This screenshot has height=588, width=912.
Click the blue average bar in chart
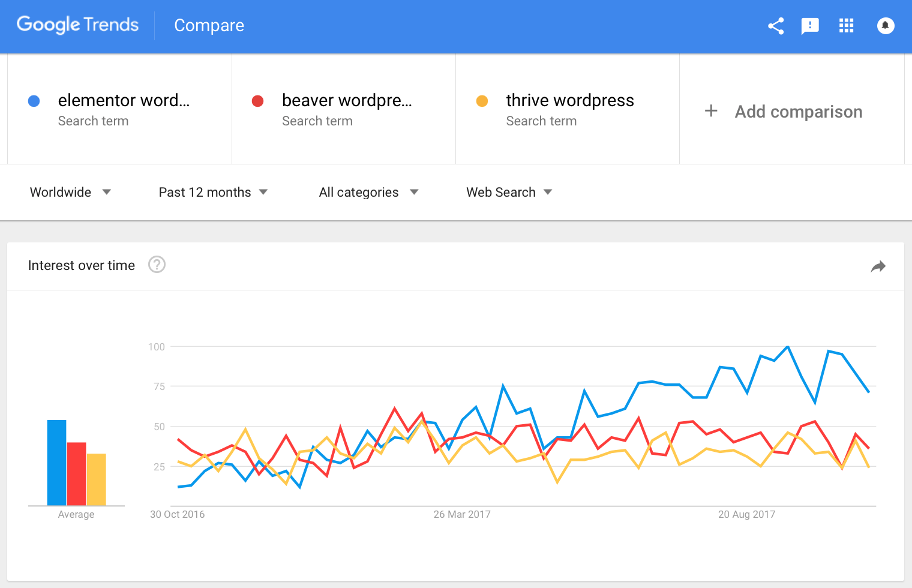pyautogui.click(x=57, y=463)
